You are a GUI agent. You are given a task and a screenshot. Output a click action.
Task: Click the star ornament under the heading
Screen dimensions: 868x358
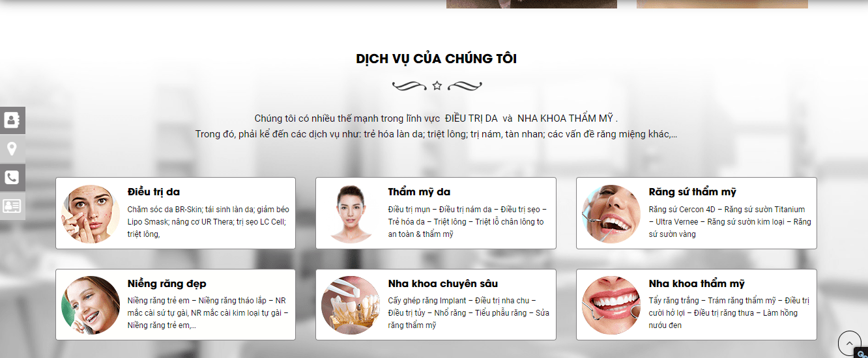click(437, 85)
